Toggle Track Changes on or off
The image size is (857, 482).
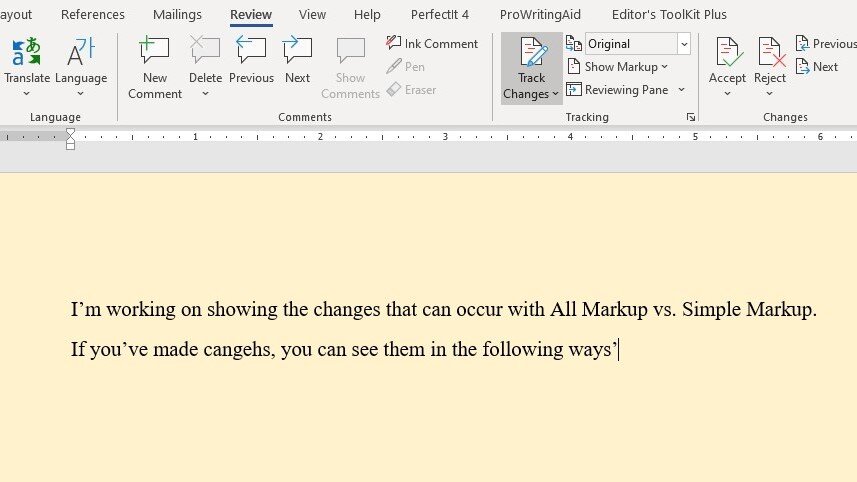point(532,54)
